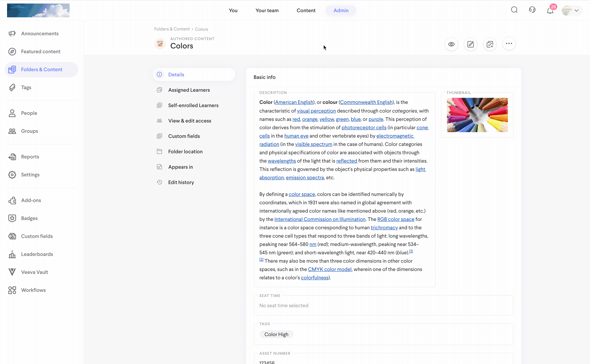Open Leaderboards in sidebar

click(37, 254)
